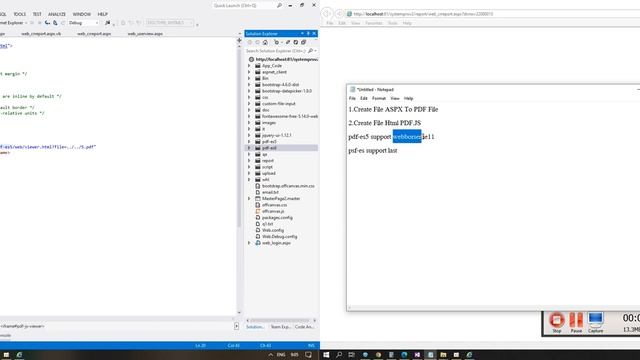This screenshot has width=640, height=360.
Task: Show hidden tray icons chevron
Action: pos(271,355)
